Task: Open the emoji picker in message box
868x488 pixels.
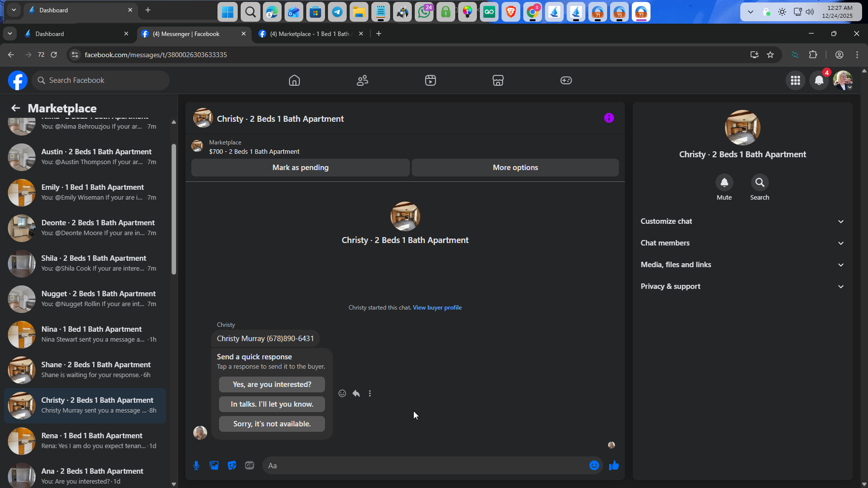Action: (x=594, y=465)
